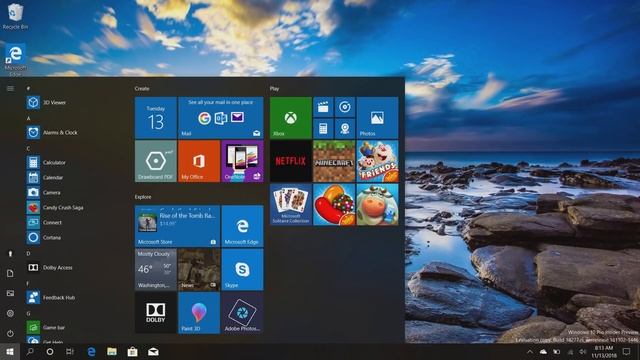This screenshot has width=640, height=360.
Task: Open Settings gear in Start sidebar
Action: tap(10, 313)
